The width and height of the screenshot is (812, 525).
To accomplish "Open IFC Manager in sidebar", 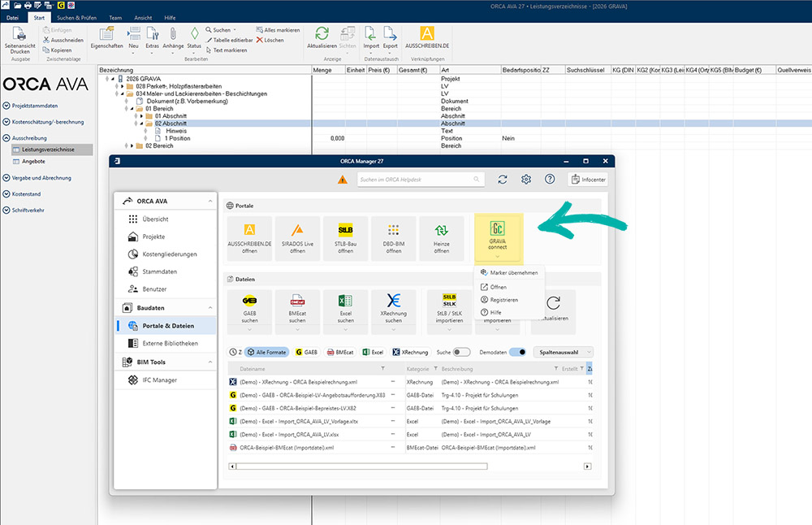I will [x=159, y=380].
